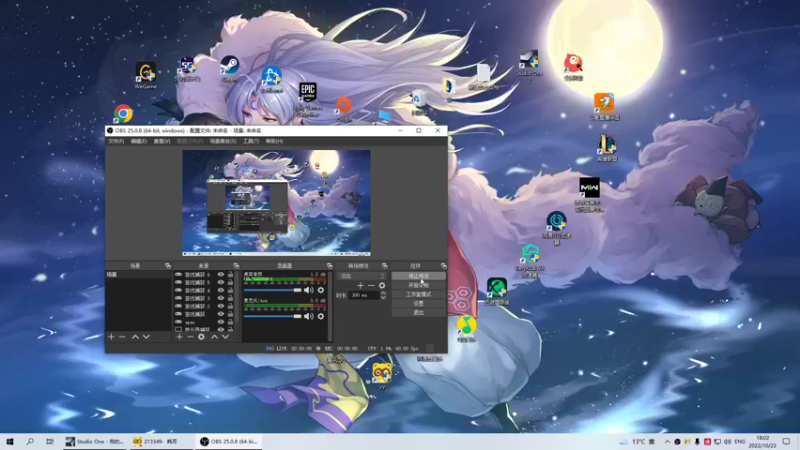Switch to Studio One taskbar window

95,442
